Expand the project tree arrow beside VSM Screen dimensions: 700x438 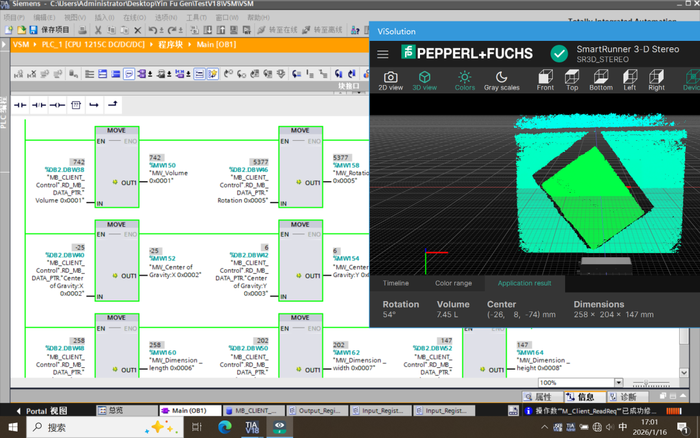[4, 44]
